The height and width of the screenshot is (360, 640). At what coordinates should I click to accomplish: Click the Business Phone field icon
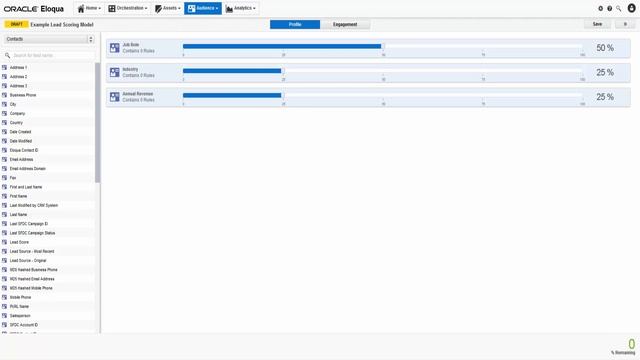pos(4,95)
